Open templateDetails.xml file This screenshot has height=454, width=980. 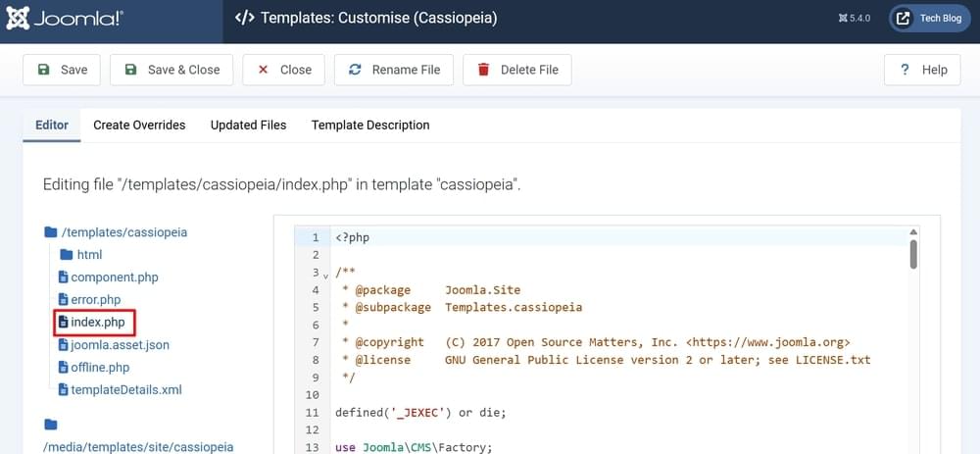120,389
